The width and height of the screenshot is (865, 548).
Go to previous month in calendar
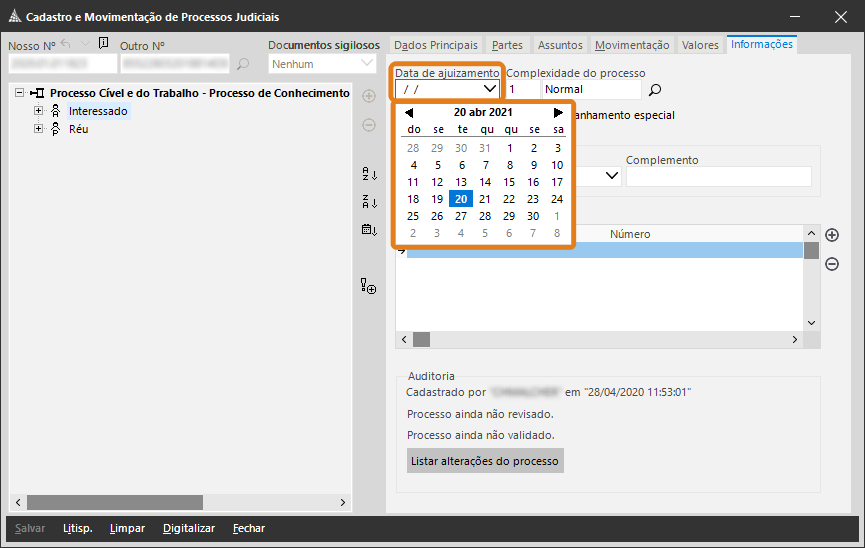point(409,113)
